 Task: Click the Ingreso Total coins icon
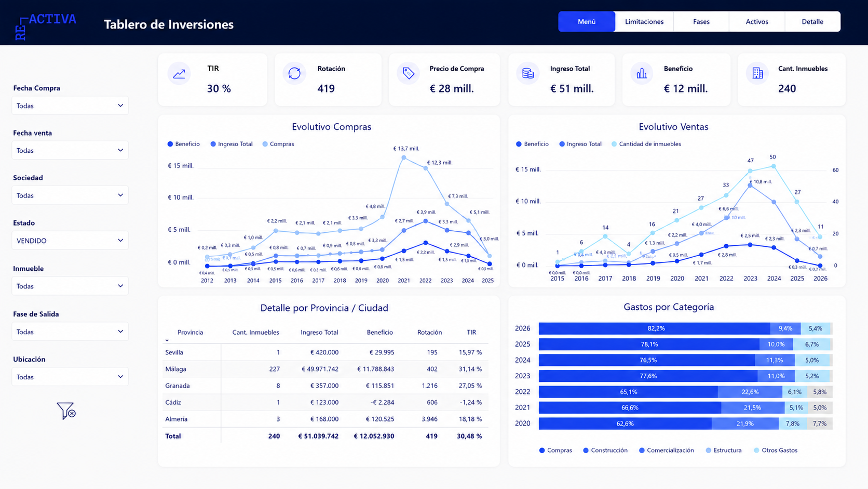coord(528,74)
